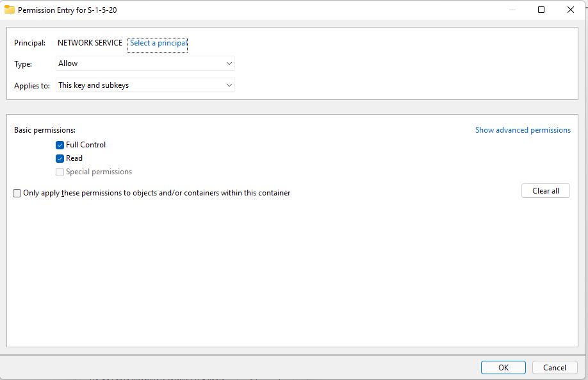Enable 'Only apply these permissions' checkbox

[x=17, y=193]
